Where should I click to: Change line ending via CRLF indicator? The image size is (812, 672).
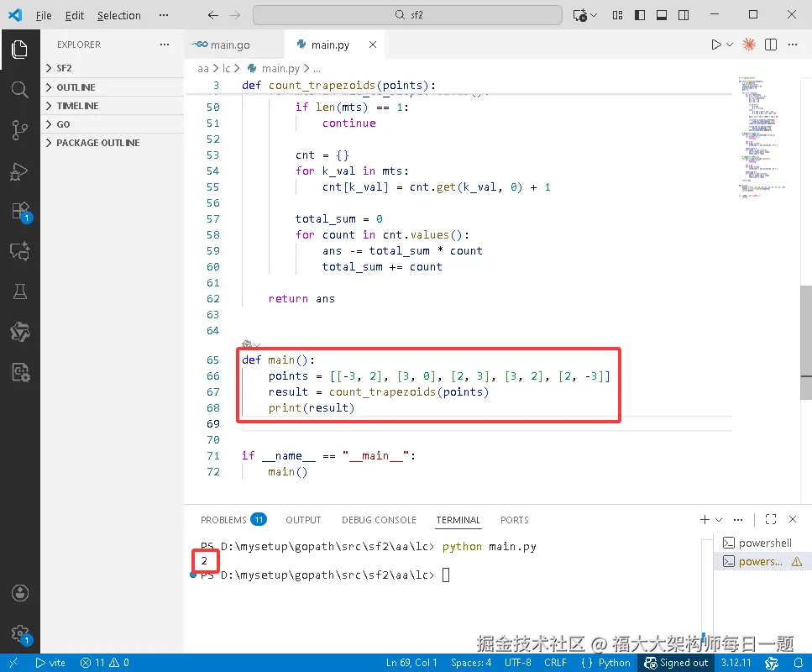click(555, 663)
